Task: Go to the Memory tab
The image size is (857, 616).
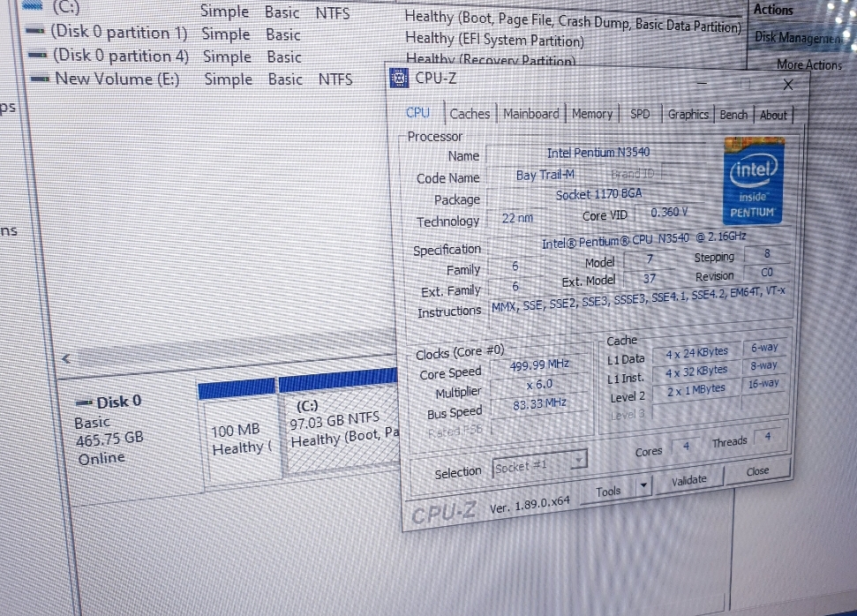Action: 591,114
